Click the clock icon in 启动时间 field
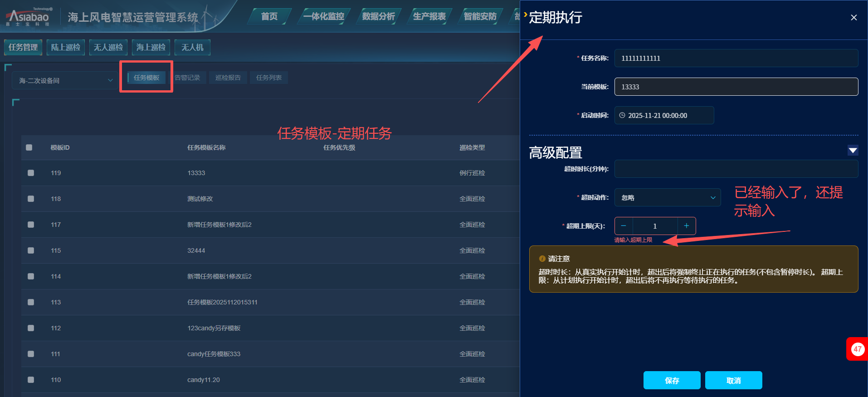 (x=622, y=115)
